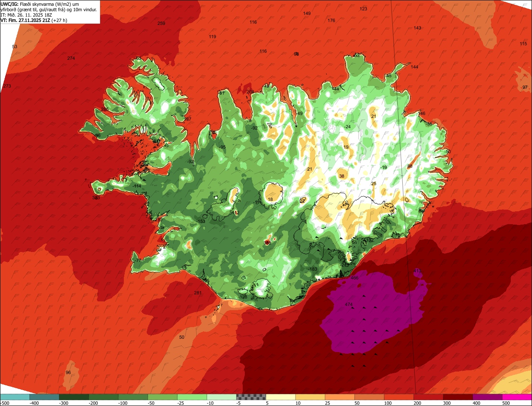Click the ocean value 119
The width and height of the screenshot is (532, 406).
[212, 37]
